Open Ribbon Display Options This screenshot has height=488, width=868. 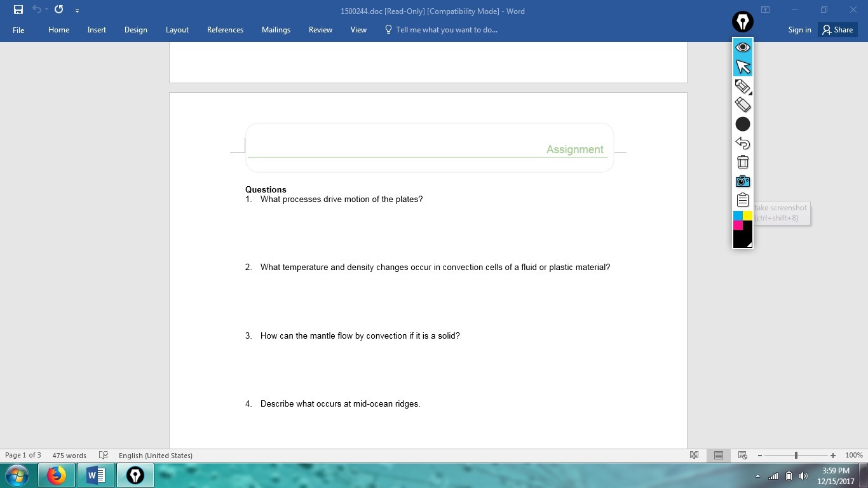[x=766, y=10]
